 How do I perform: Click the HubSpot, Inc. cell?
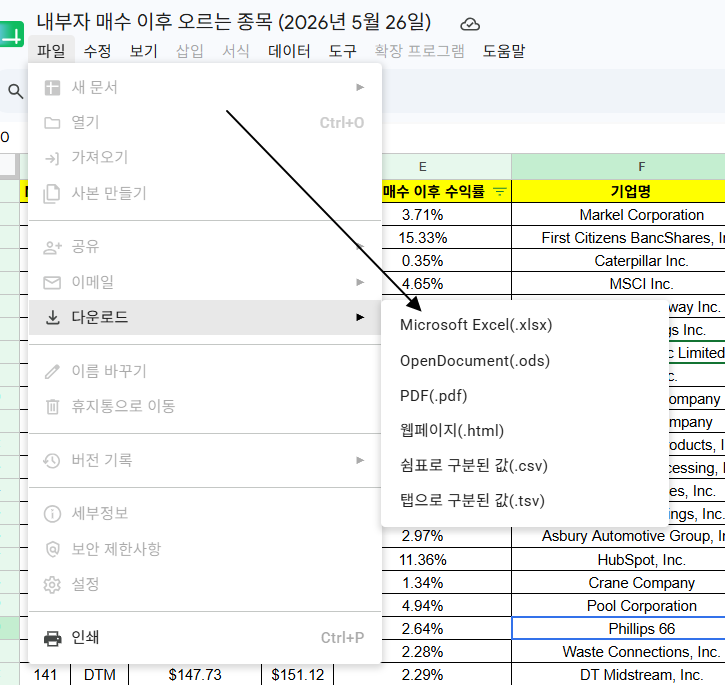click(x=619, y=560)
